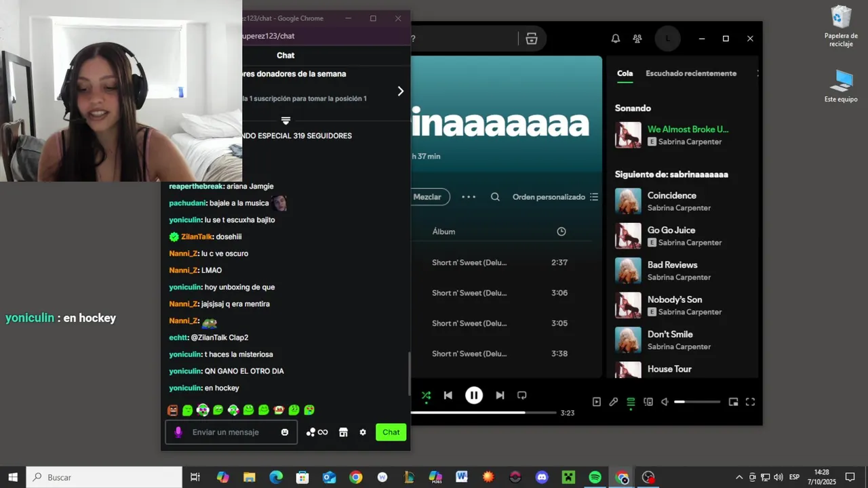Viewport: 868px width, 488px height.
Task: Open emoji picker smiley in chat
Action: coord(285,432)
